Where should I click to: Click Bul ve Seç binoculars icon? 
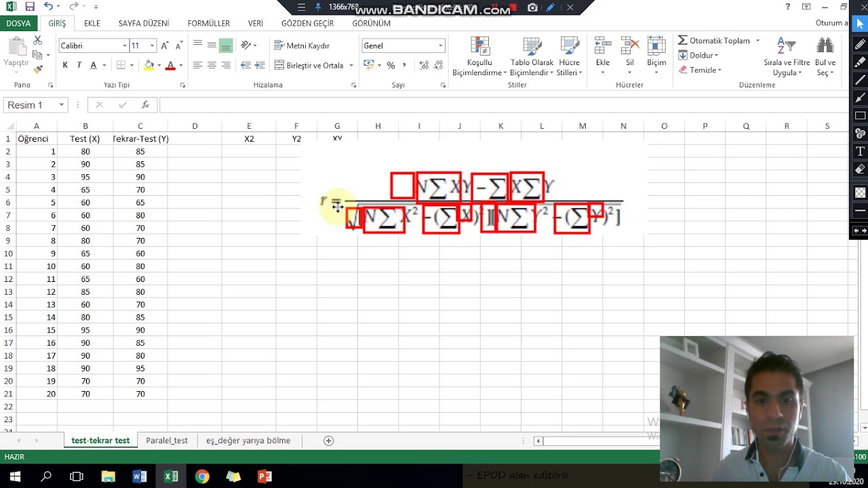click(825, 46)
